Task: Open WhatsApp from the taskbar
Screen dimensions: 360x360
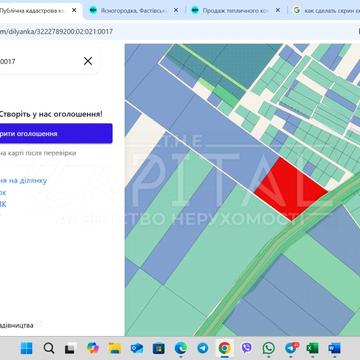Action: click(269, 348)
